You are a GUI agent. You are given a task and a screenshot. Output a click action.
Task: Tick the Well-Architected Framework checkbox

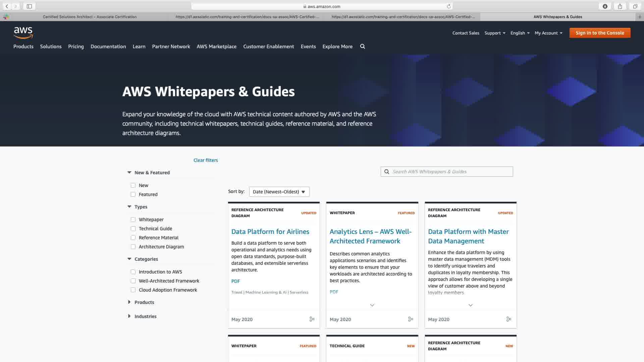click(x=133, y=281)
